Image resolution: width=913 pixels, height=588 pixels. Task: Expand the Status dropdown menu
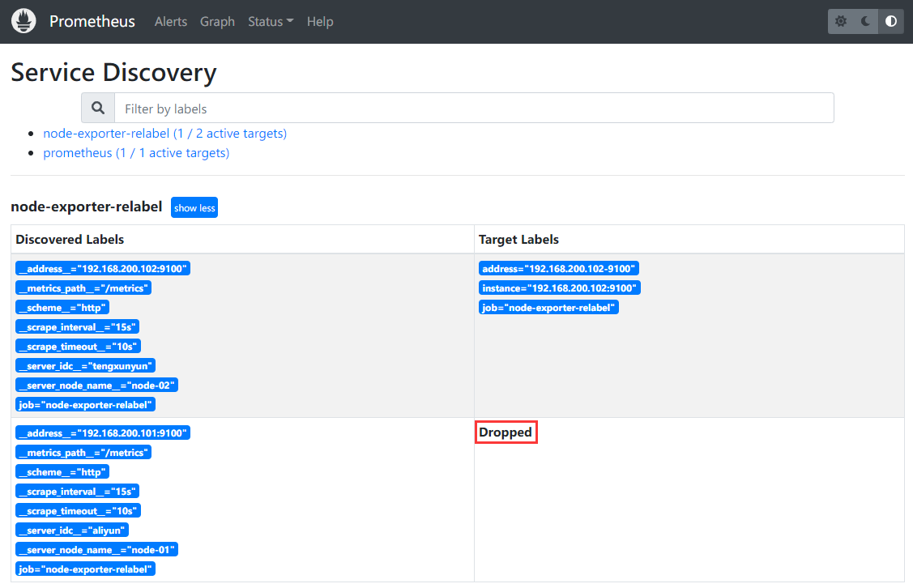(x=271, y=22)
